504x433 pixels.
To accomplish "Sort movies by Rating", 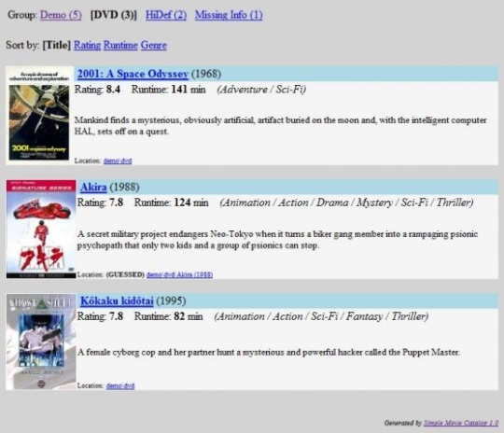I will 87,45.
